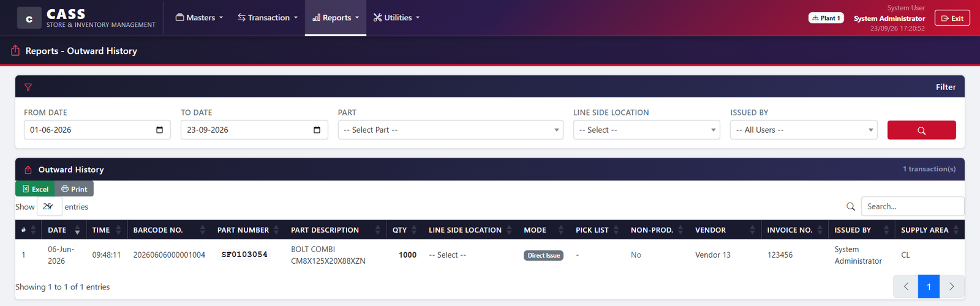
Task: Open row Line Side Location Select dropdown
Action: click(x=448, y=255)
